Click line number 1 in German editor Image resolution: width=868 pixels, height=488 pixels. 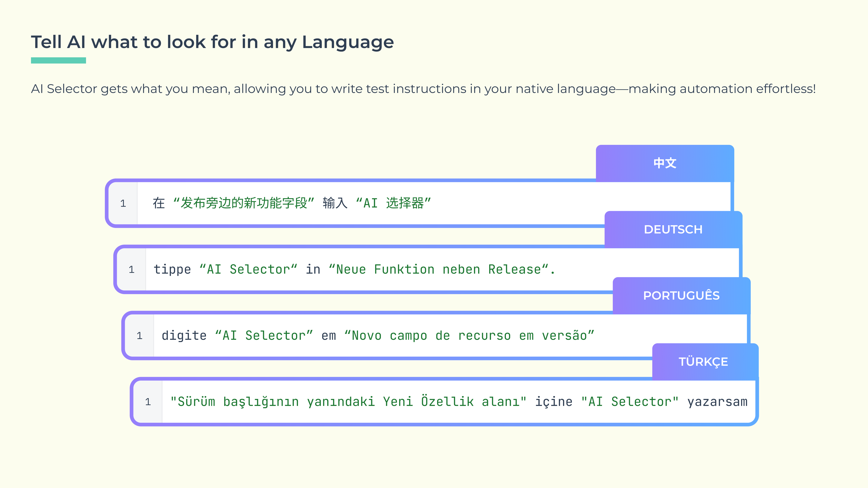[131, 269]
